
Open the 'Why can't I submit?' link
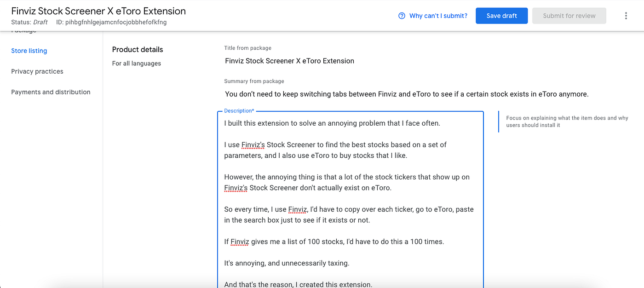pyautogui.click(x=438, y=16)
